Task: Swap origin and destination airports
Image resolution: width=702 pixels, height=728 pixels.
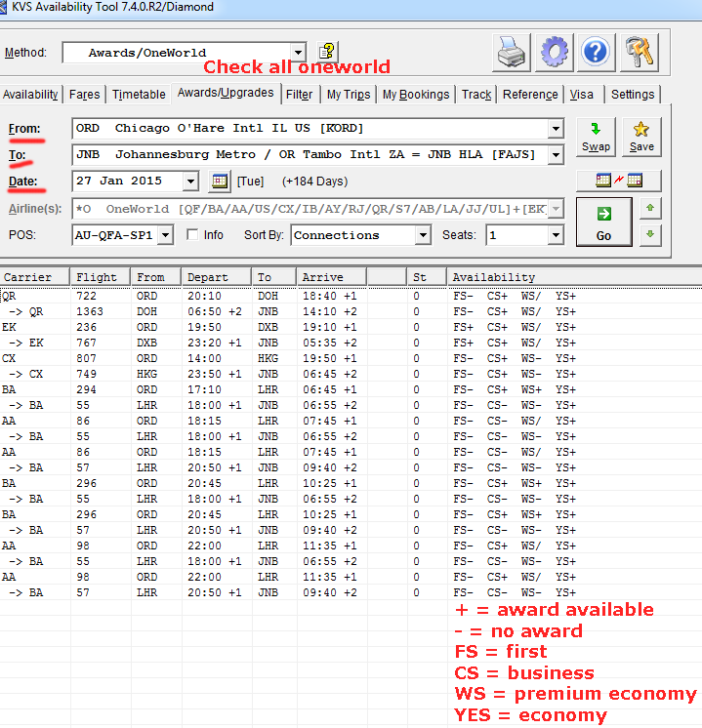Action: [x=596, y=137]
